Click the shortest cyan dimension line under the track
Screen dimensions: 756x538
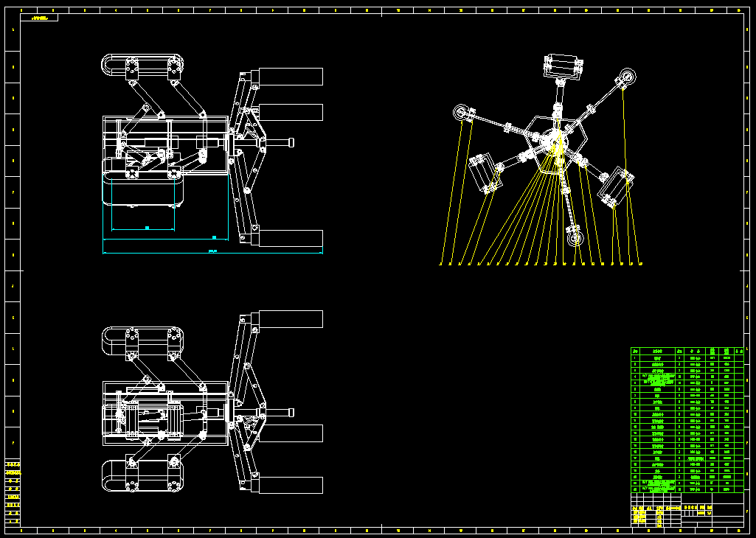point(143,229)
